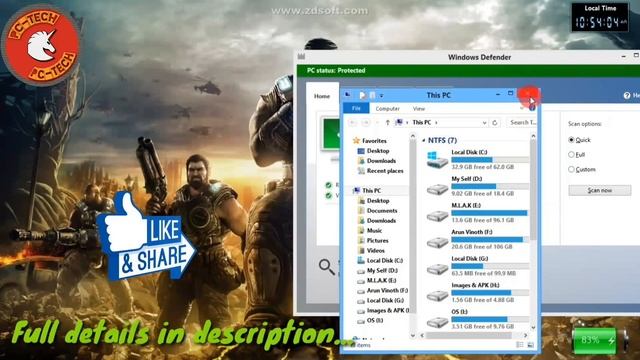Open Local Disk (G:) drive icon in main pane
640x360 pixels.
pos(437,269)
